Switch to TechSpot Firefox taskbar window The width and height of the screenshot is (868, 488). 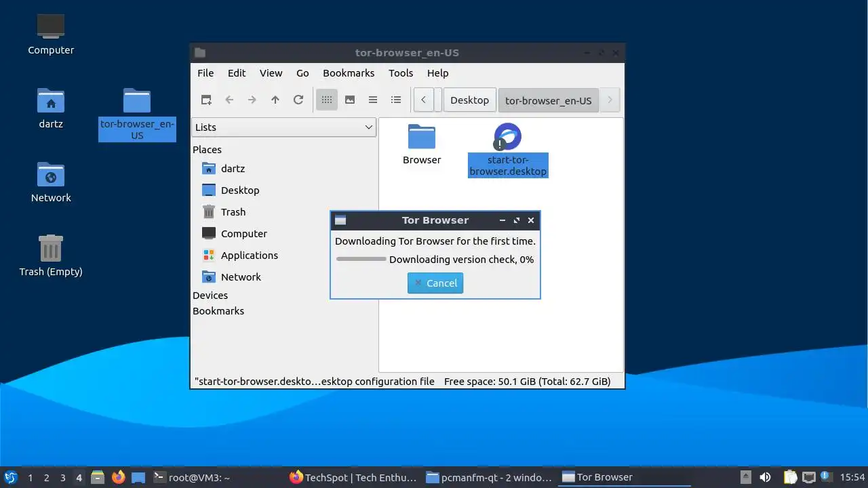click(353, 477)
